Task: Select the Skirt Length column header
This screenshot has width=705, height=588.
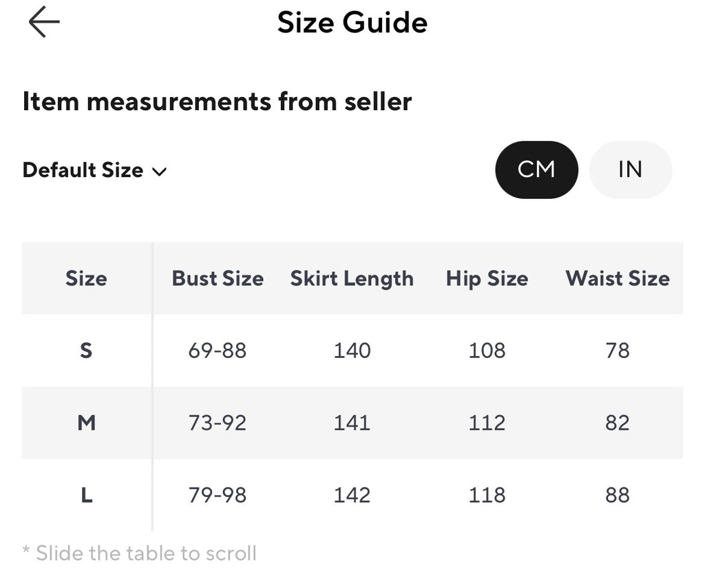Action: click(x=352, y=279)
